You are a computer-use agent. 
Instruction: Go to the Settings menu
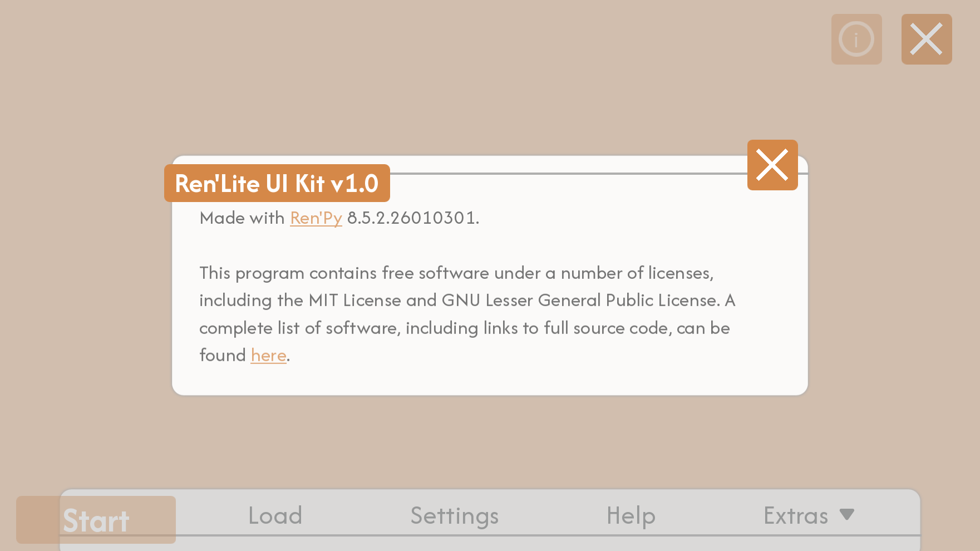tap(454, 515)
